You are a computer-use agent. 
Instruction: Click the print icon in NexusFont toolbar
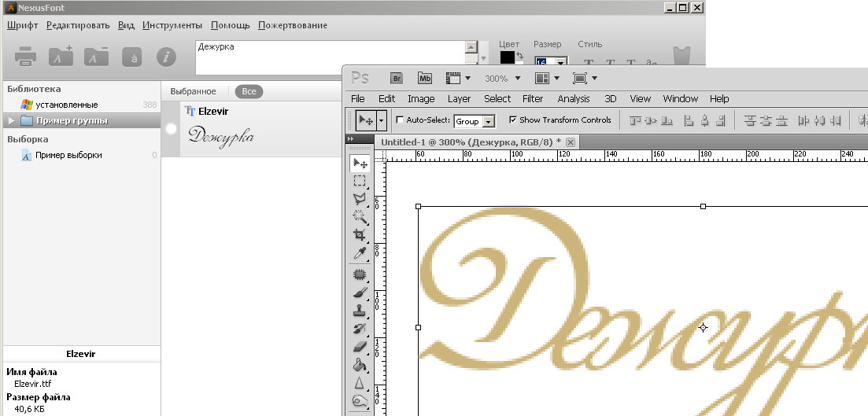26,57
